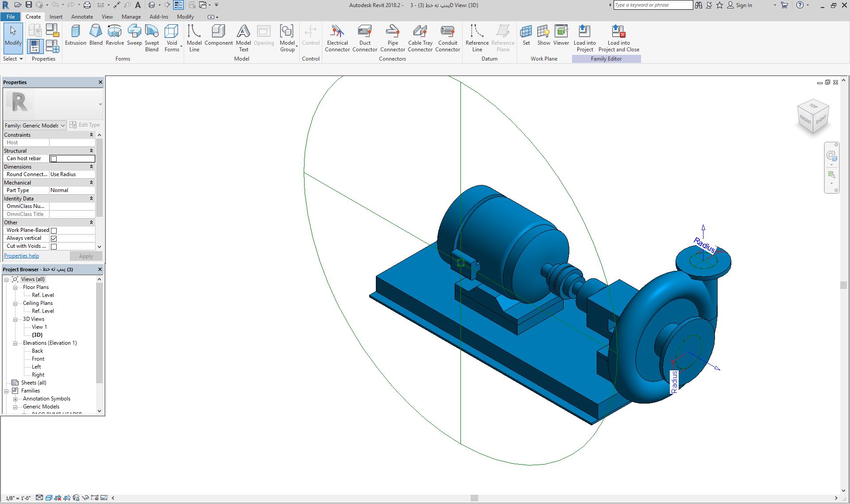Draw a Model Line

click(194, 38)
